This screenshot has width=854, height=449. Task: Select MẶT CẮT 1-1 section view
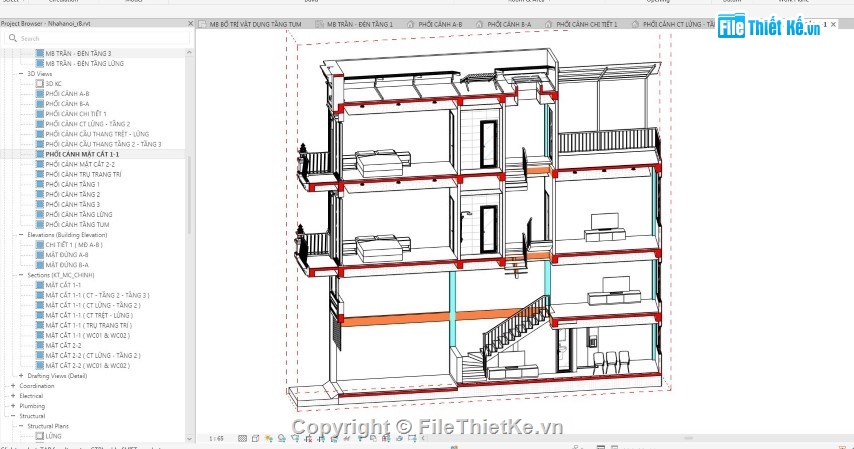pyautogui.click(x=63, y=285)
